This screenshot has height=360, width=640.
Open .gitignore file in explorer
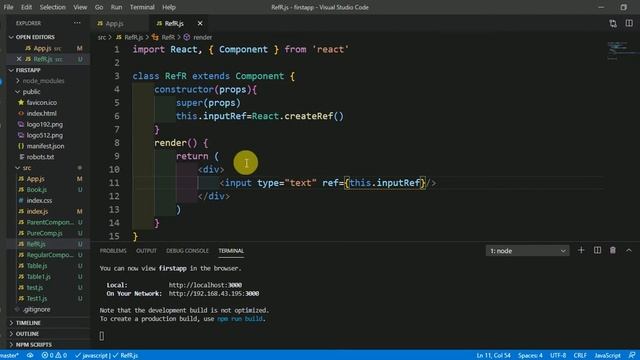coord(37,309)
